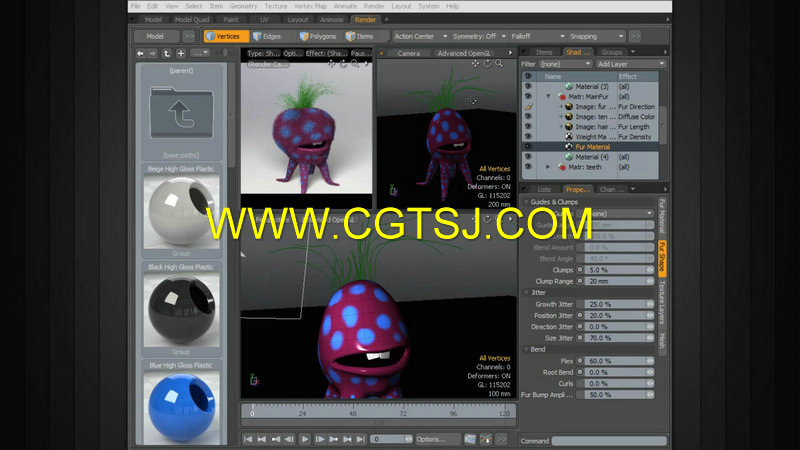The height and width of the screenshot is (450, 800).
Task: Open the Falloff dropdown
Action: pos(537,36)
